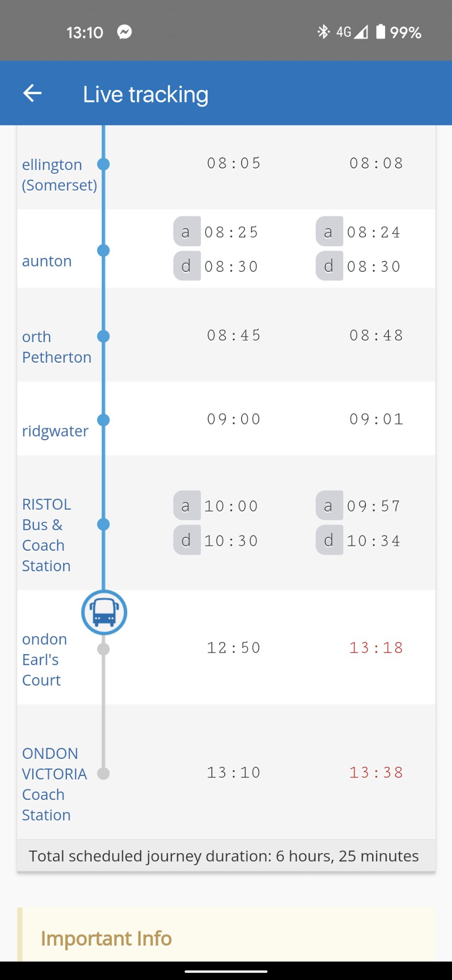Select the North Petherton stop
This screenshot has height=980, width=452.
pyautogui.click(x=56, y=347)
